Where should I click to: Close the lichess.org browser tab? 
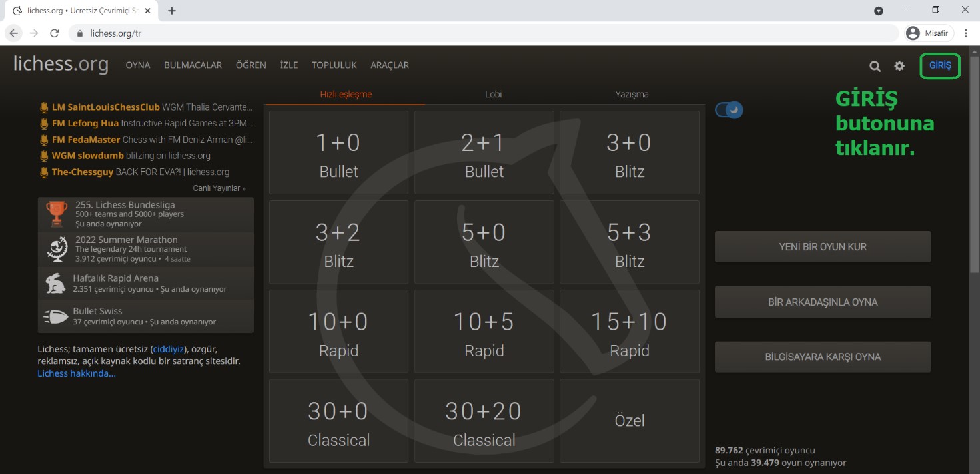147,11
